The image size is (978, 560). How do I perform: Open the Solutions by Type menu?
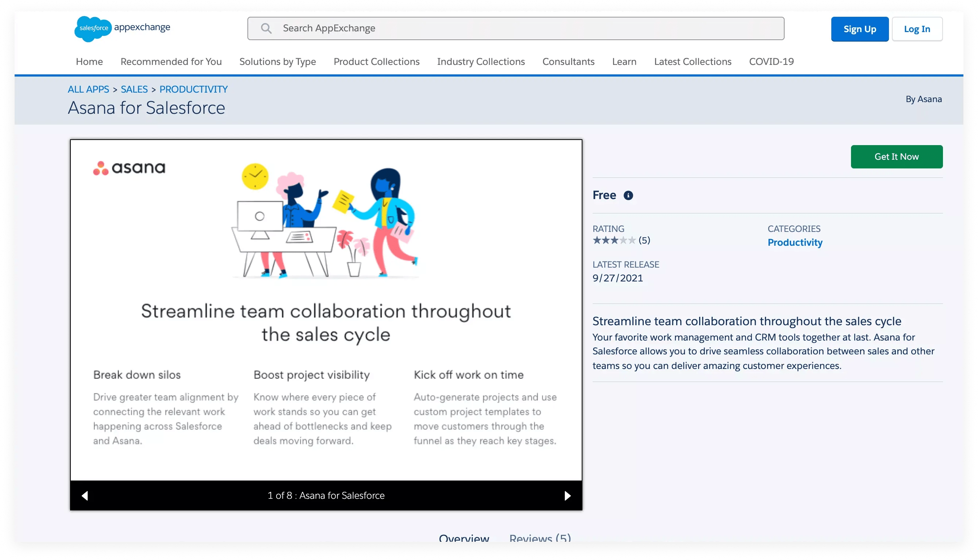pyautogui.click(x=277, y=62)
